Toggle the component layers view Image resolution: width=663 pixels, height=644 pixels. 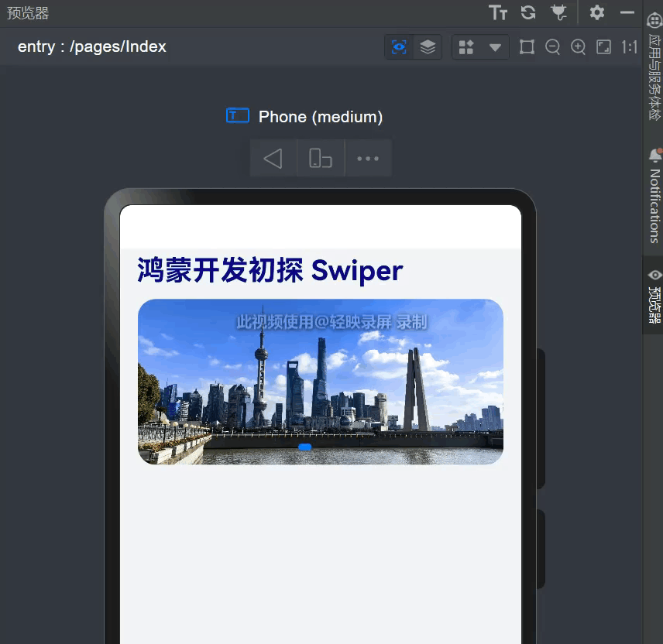tap(428, 47)
